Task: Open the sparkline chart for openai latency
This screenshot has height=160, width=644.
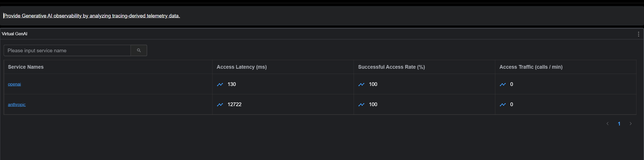Action: pyautogui.click(x=220, y=84)
